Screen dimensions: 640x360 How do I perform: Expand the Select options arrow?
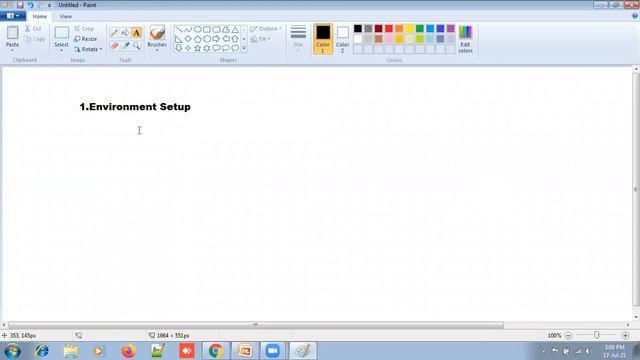click(x=62, y=50)
